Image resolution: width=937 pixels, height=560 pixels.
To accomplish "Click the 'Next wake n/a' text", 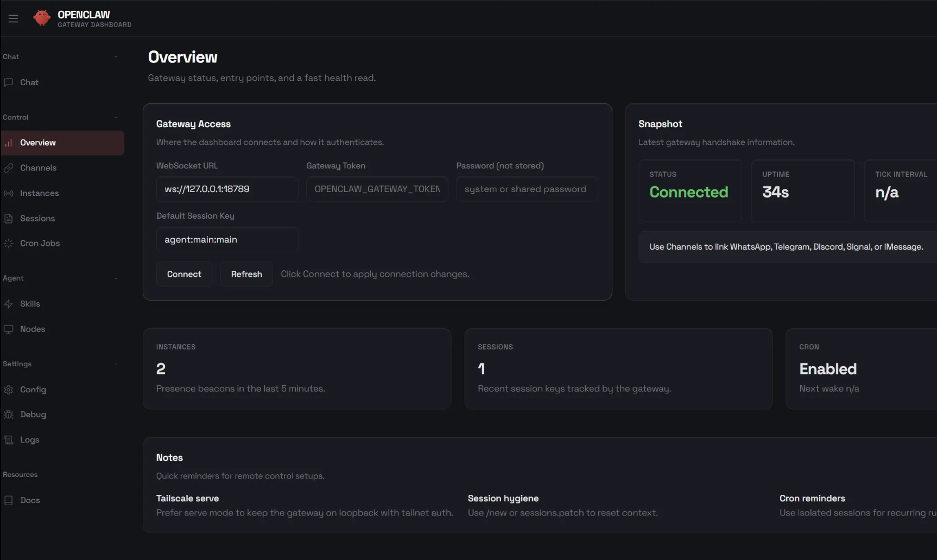I will [x=829, y=389].
